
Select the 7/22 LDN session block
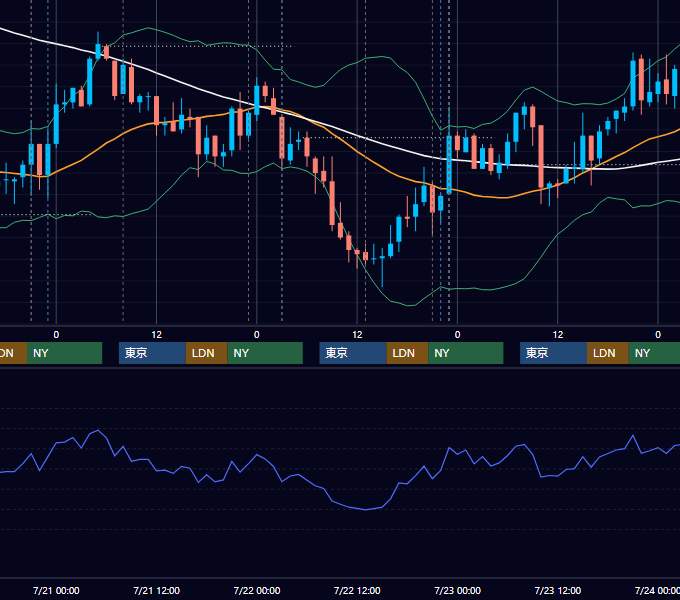pos(408,353)
